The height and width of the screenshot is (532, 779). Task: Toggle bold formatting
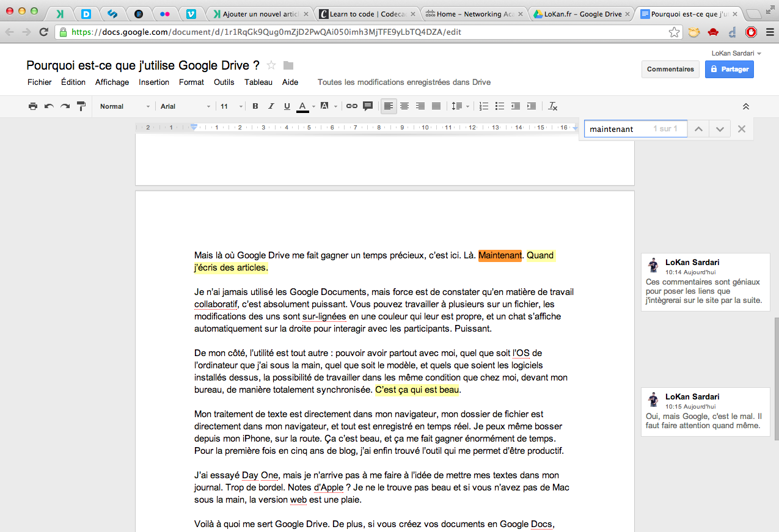pyautogui.click(x=255, y=106)
